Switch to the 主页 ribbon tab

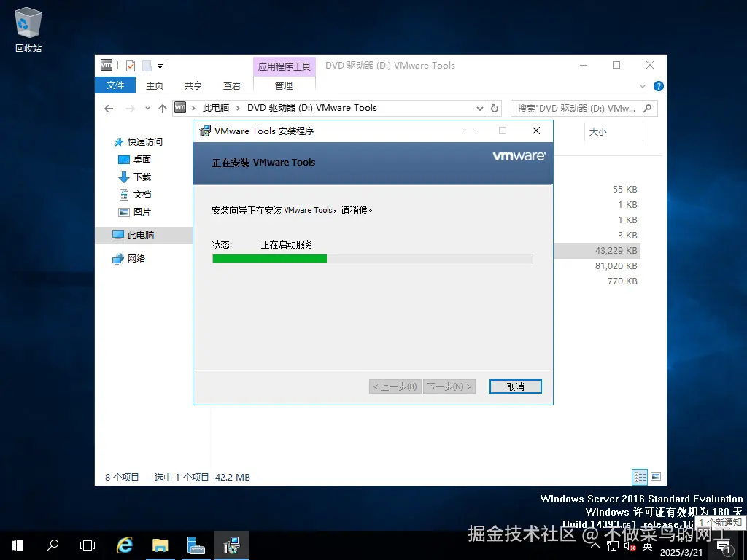(155, 86)
